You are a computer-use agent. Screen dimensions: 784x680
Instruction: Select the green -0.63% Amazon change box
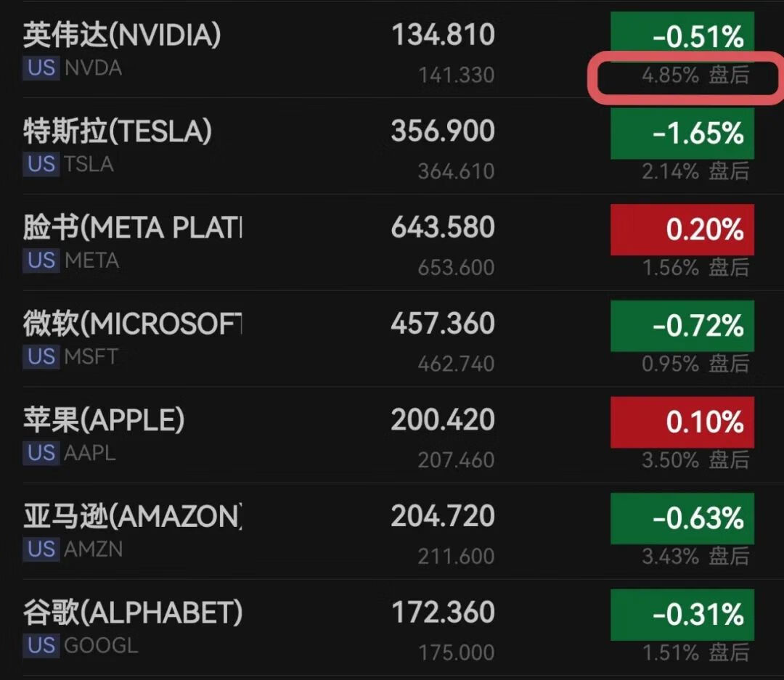(682, 518)
